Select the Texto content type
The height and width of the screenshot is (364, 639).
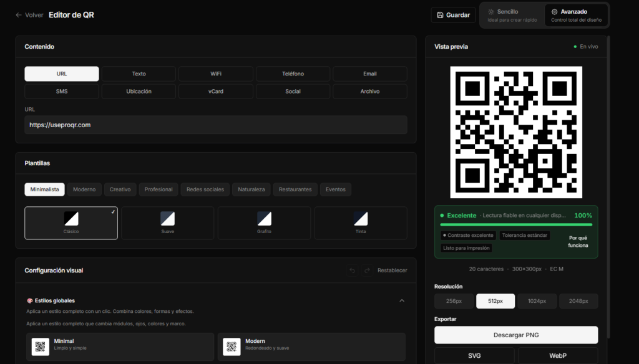(x=139, y=74)
